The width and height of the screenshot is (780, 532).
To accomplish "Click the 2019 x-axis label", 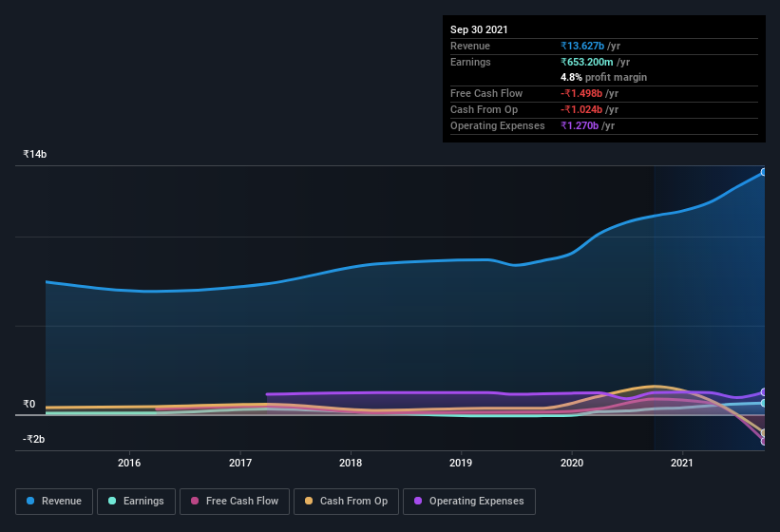I will coord(461,463).
